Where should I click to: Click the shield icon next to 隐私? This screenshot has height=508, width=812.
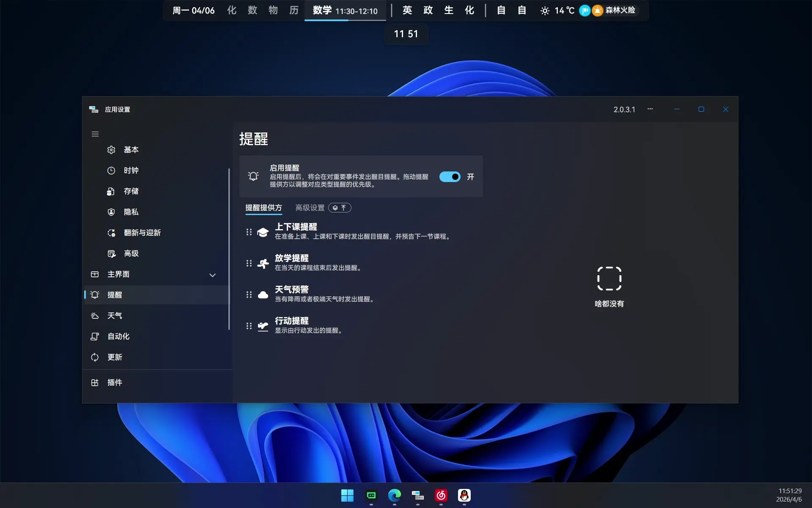[x=111, y=212]
